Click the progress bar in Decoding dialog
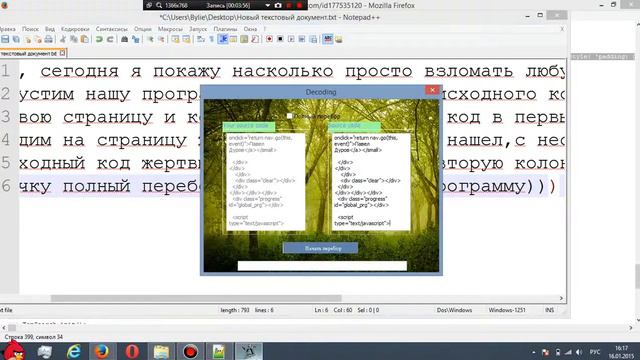The width and height of the screenshot is (640, 360). 322,266
